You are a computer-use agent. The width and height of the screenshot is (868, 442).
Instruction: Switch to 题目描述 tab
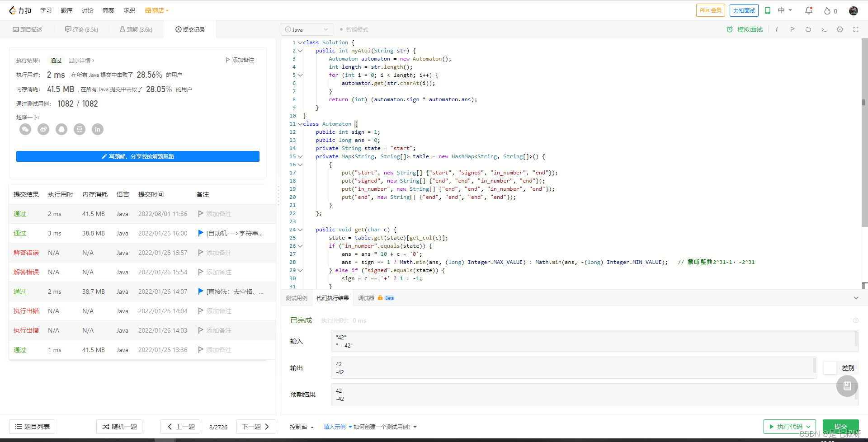(x=28, y=29)
